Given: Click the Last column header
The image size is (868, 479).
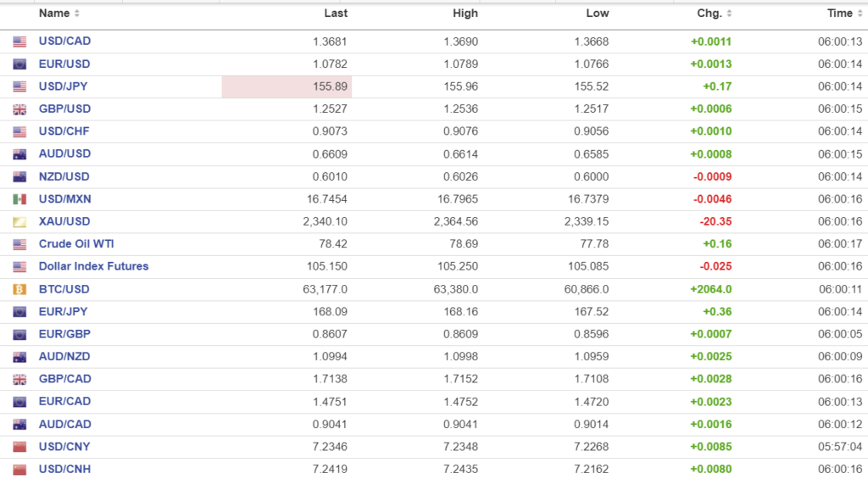Looking at the screenshot, I should [x=336, y=14].
